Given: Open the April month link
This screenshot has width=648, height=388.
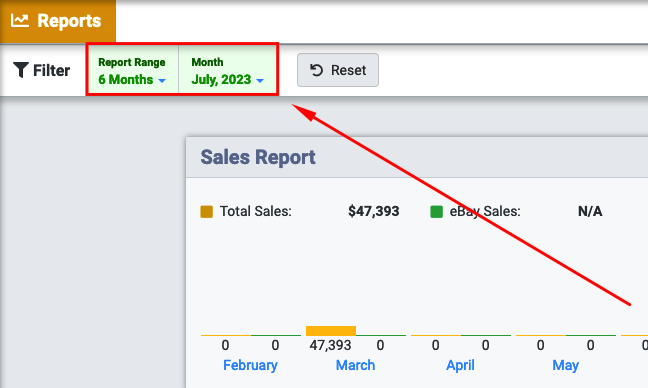Looking at the screenshot, I should (x=460, y=365).
